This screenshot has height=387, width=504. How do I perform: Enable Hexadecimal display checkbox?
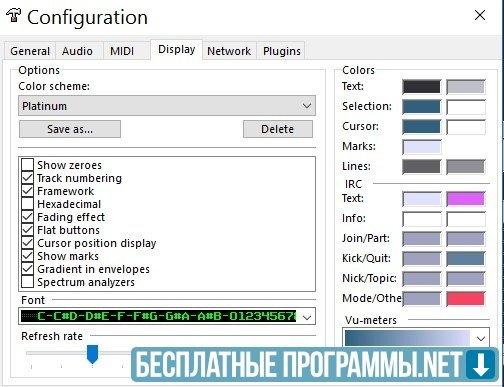tap(27, 204)
